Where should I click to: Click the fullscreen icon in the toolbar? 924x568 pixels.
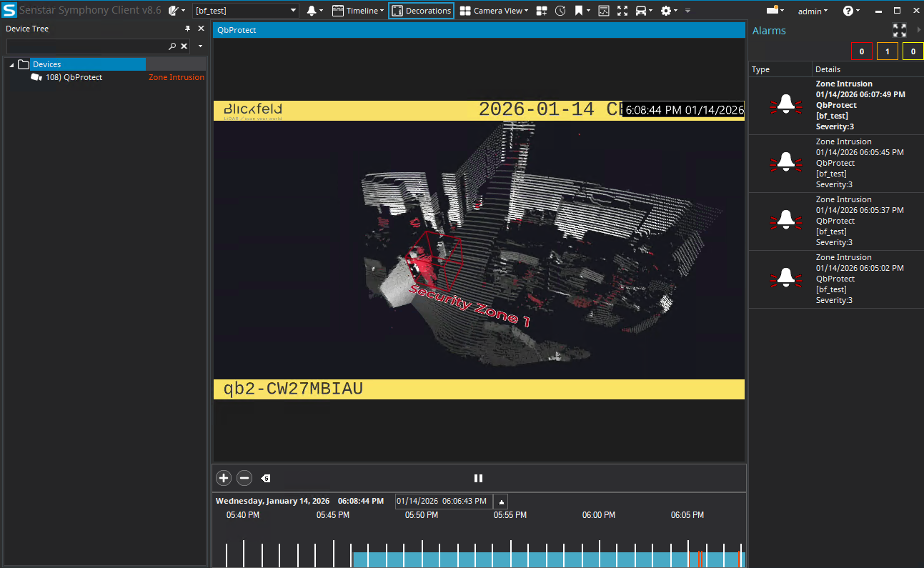tap(622, 11)
